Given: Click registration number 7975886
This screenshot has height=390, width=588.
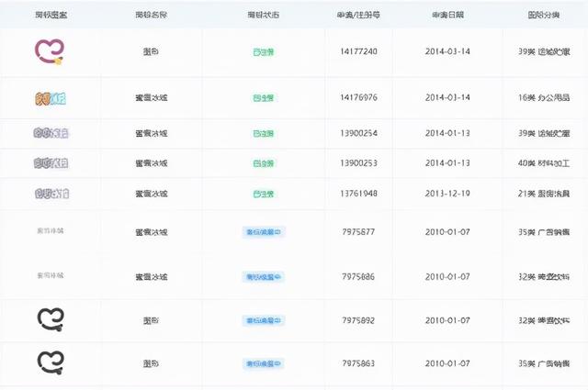Looking at the screenshot, I should (358, 276).
